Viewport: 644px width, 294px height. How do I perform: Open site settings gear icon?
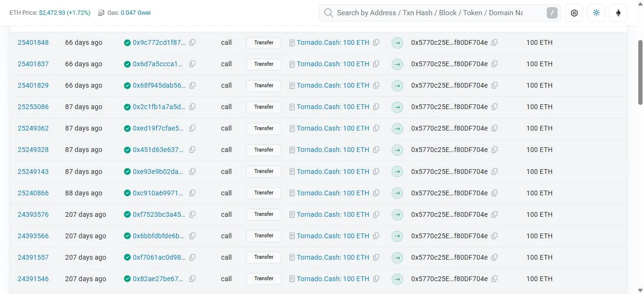(574, 13)
